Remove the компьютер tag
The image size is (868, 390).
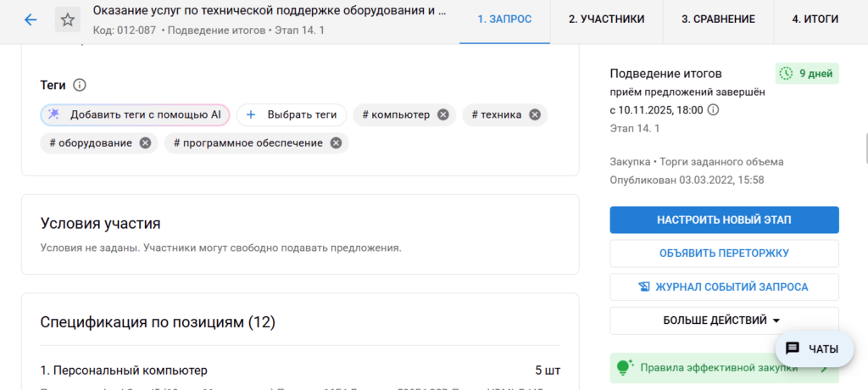pyautogui.click(x=442, y=114)
